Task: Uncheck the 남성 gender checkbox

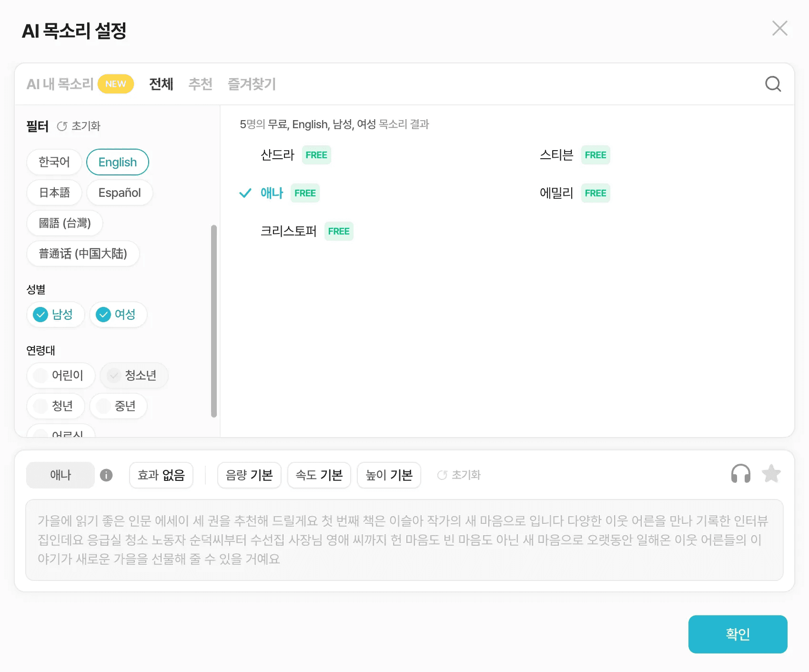Action: pyautogui.click(x=40, y=315)
